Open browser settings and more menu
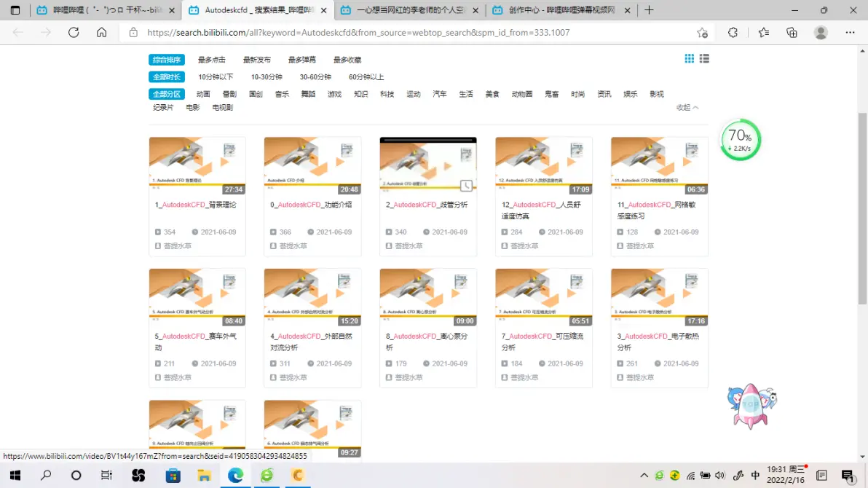 [x=851, y=33]
